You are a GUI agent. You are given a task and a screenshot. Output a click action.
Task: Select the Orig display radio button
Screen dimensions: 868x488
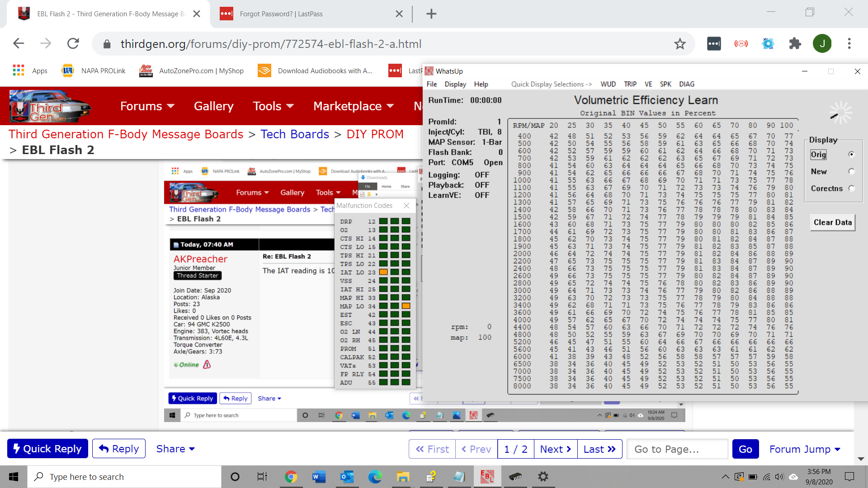coord(851,155)
